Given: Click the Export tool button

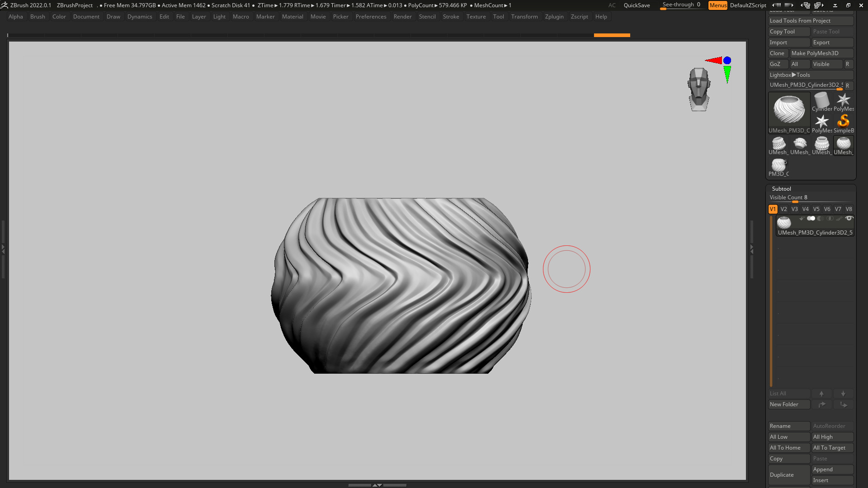Looking at the screenshot, I should point(832,42).
